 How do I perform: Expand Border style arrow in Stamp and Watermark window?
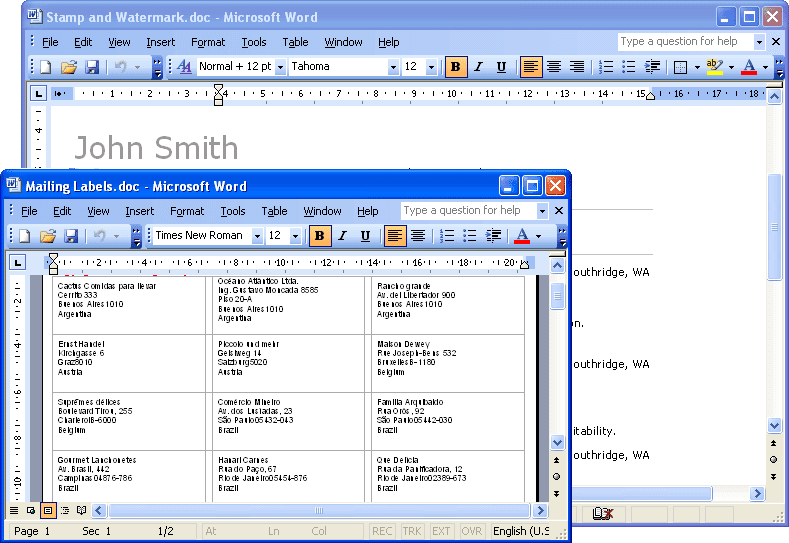[x=697, y=67]
